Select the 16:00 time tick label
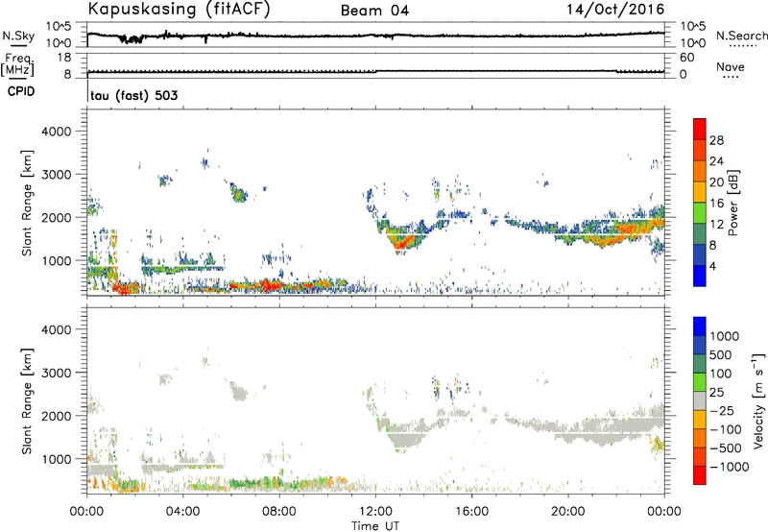 [471, 512]
